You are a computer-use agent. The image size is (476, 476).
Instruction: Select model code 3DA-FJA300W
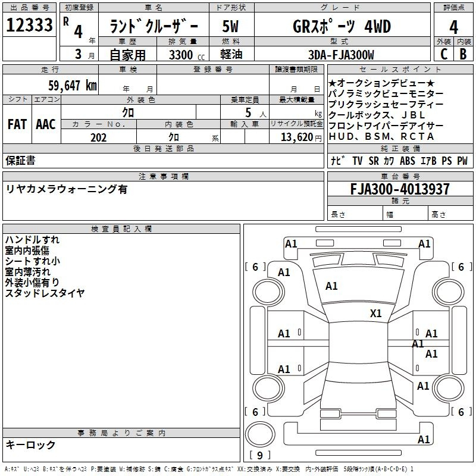pos(341,55)
